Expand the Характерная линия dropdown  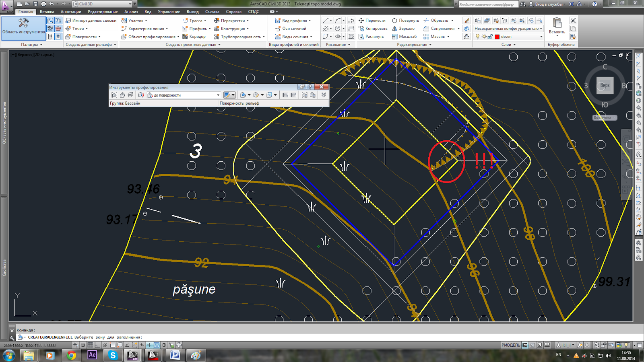pos(144,29)
